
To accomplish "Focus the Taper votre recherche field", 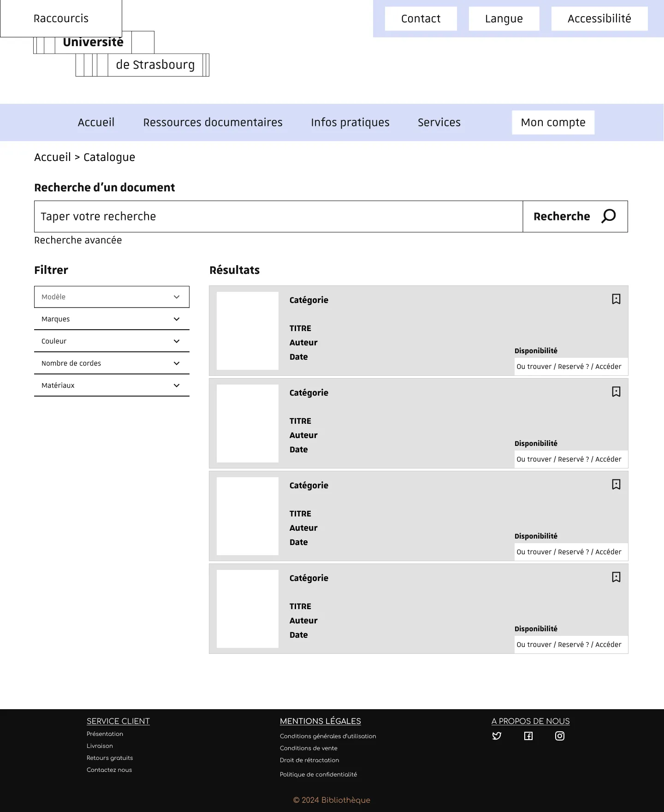I will coord(279,216).
